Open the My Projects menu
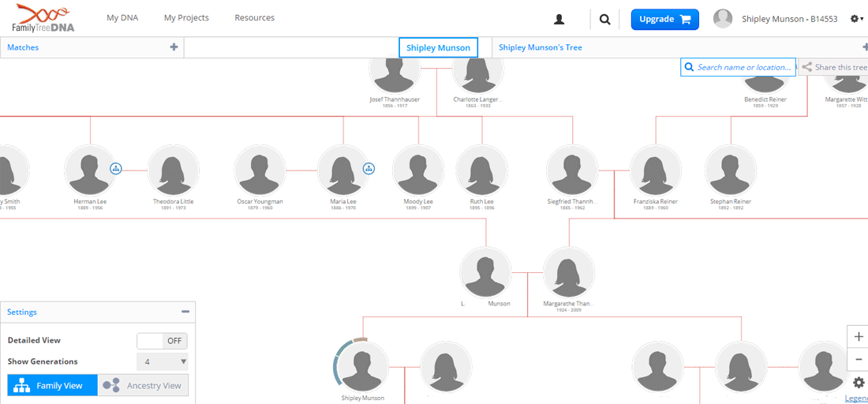The image size is (868, 404). (186, 17)
